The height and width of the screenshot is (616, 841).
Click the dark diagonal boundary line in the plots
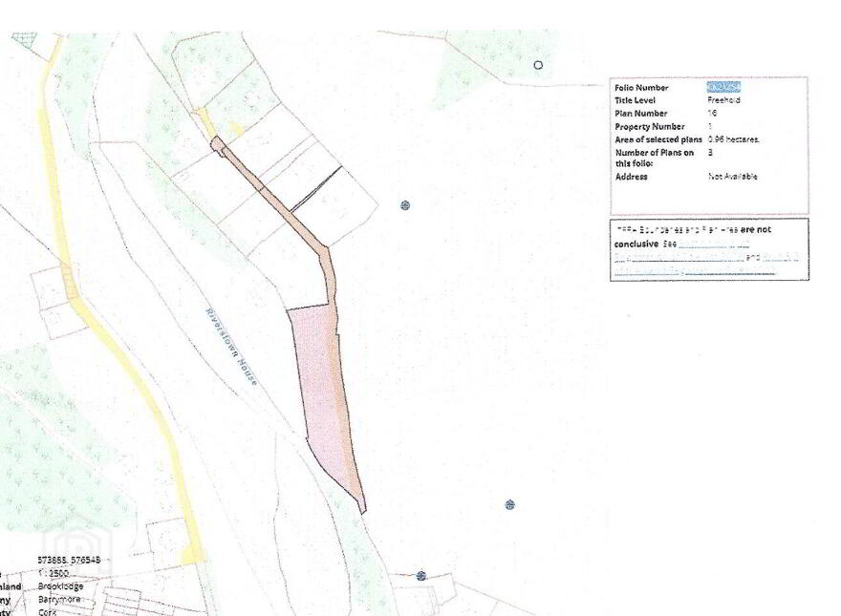(316, 188)
